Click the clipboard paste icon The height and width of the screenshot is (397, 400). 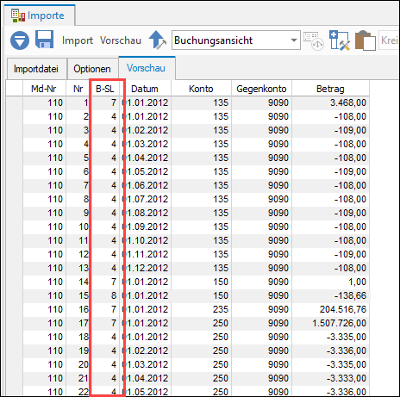[365, 41]
